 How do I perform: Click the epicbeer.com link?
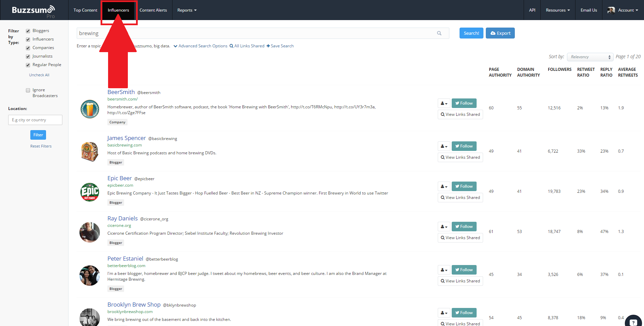click(120, 185)
